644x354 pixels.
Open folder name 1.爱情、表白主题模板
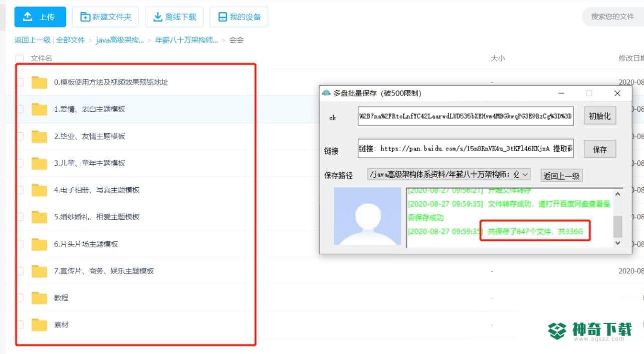(x=90, y=109)
